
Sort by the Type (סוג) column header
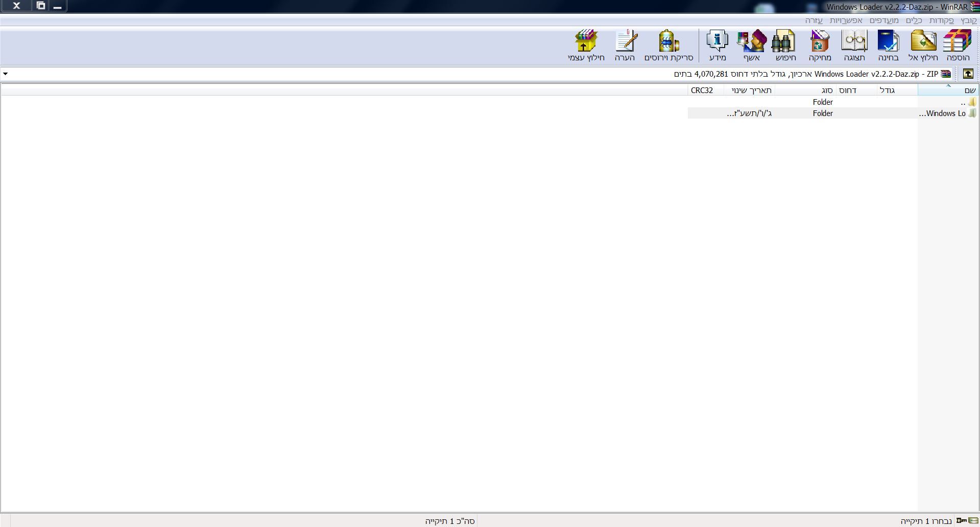805,90
